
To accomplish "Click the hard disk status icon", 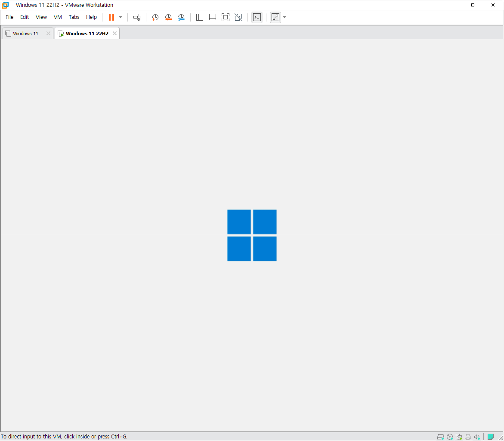I will coord(440,437).
